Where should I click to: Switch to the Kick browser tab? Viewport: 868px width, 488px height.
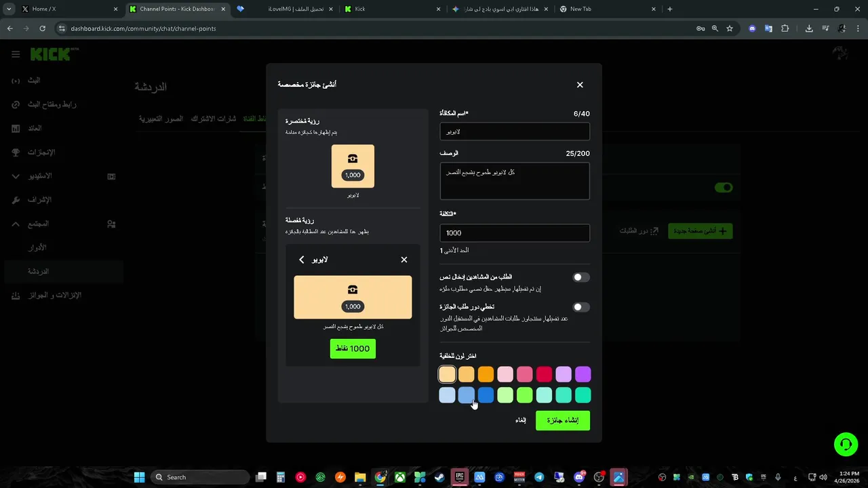click(392, 9)
